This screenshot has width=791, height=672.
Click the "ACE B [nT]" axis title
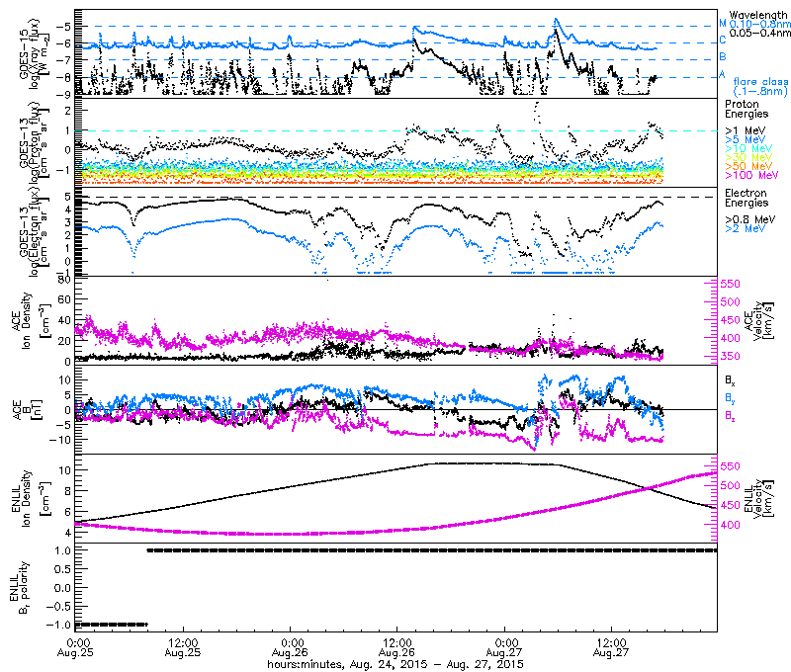[x=30, y=410]
